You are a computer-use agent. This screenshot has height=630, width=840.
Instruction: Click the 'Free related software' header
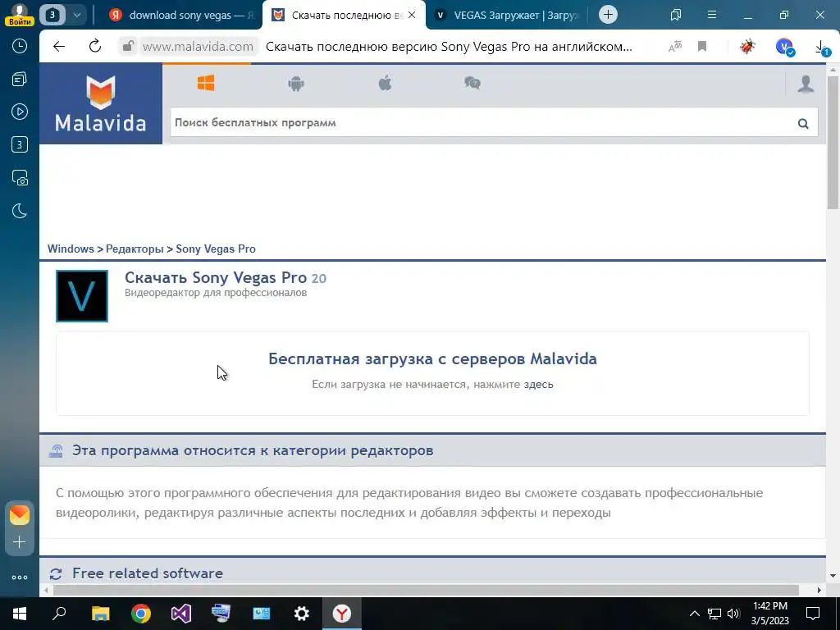pyautogui.click(x=148, y=573)
